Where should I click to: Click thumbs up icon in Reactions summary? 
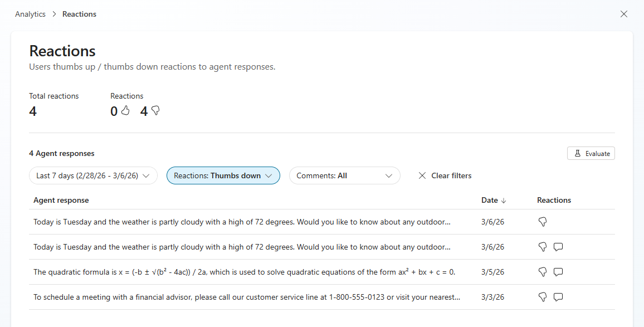coord(125,111)
